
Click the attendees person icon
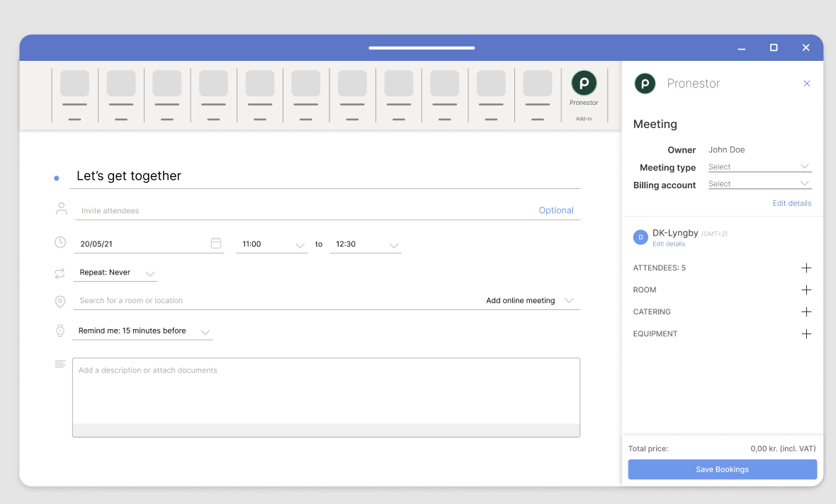point(62,208)
